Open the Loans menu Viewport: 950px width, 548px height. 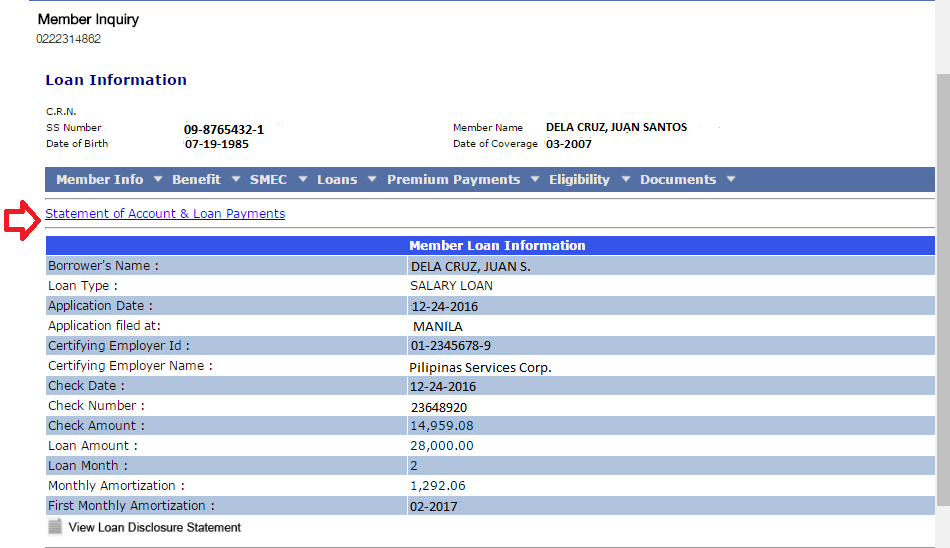tap(337, 180)
